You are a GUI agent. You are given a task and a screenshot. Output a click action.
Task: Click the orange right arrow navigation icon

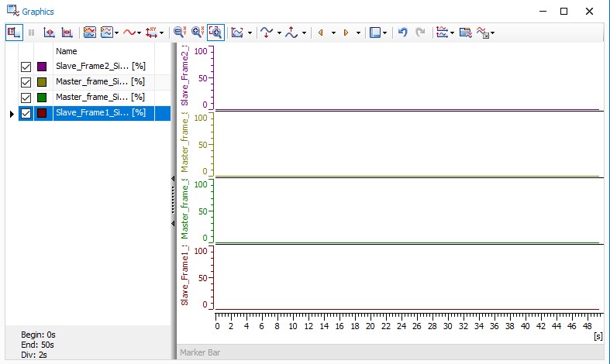346,33
